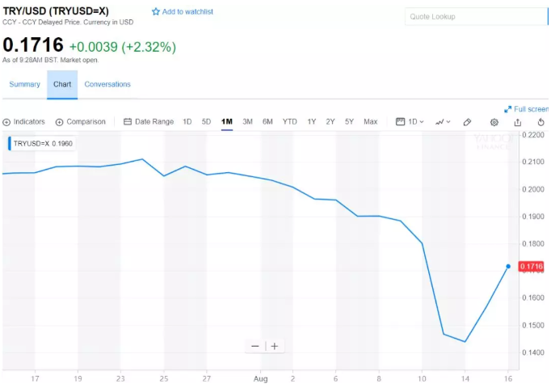
Task: Select the Max time range
Action: [x=370, y=122]
